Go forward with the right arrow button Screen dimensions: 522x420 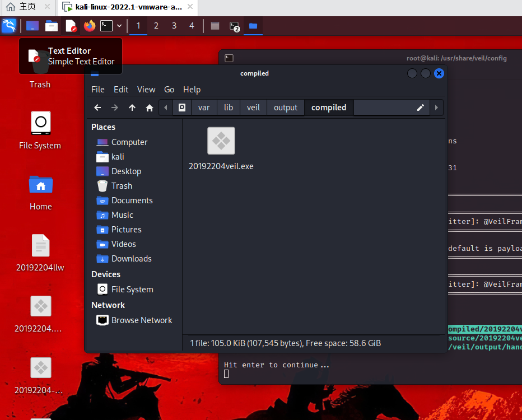[114, 108]
